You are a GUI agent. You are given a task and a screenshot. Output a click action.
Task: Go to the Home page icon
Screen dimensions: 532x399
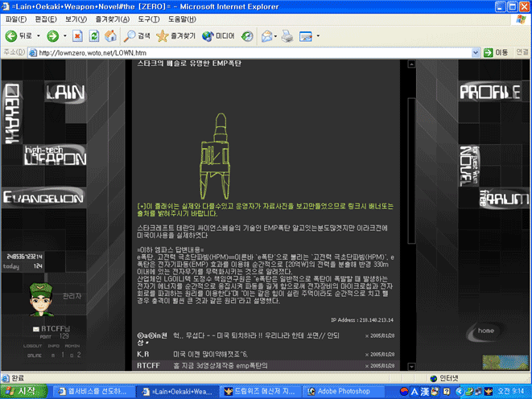point(109,36)
